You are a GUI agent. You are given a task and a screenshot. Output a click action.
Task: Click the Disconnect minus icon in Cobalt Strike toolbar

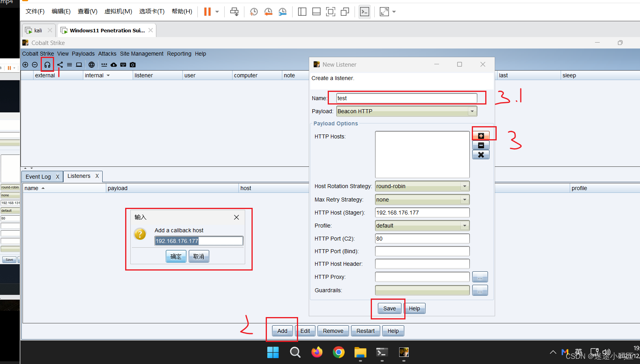35,65
